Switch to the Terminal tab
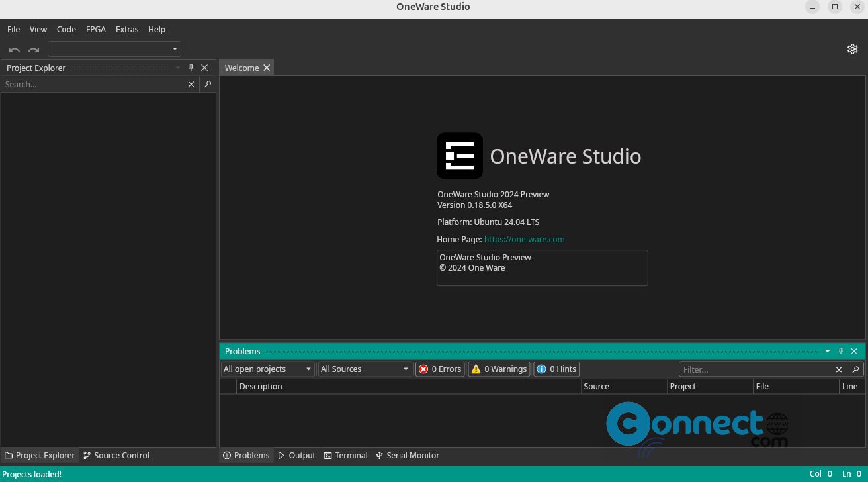This screenshot has height=482, width=868. 345,455
